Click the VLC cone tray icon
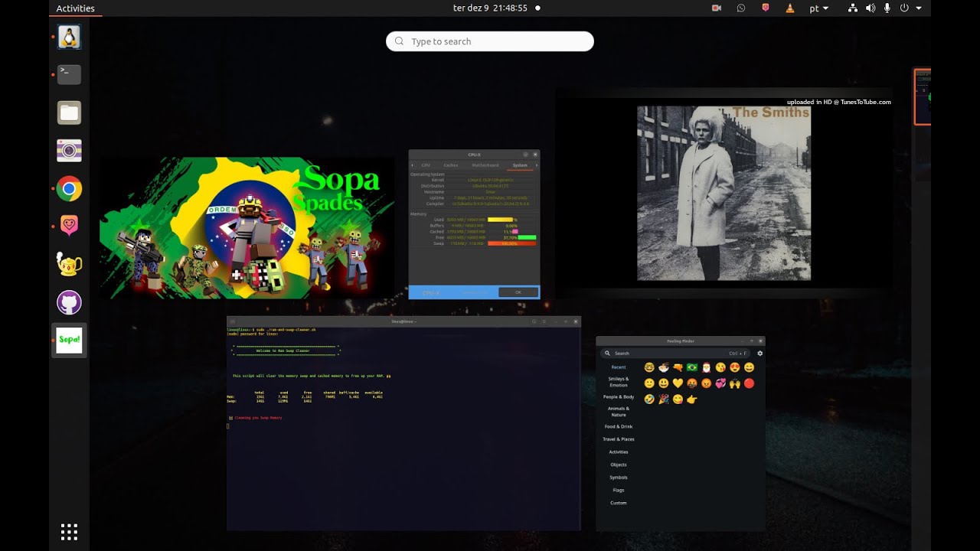Image resolution: width=980 pixels, height=551 pixels. [789, 8]
